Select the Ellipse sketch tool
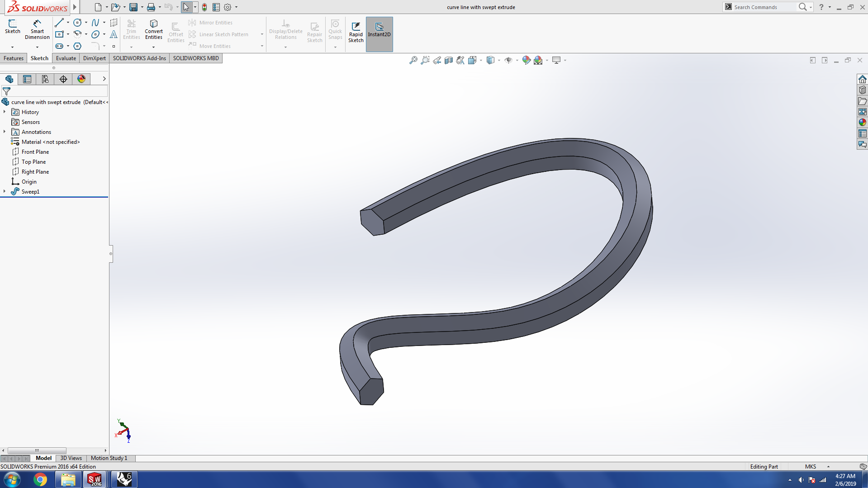This screenshot has height=488, width=868. pos(95,34)
